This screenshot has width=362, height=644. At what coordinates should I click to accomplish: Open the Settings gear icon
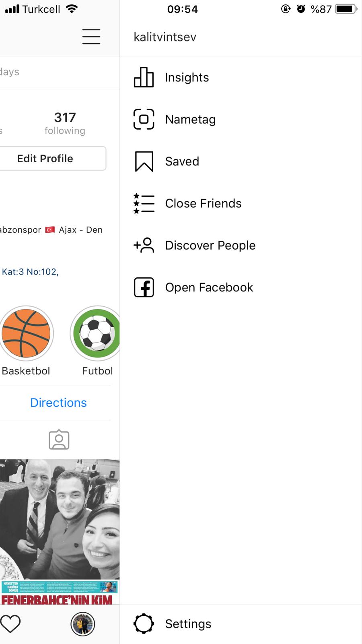coord(144,624)
